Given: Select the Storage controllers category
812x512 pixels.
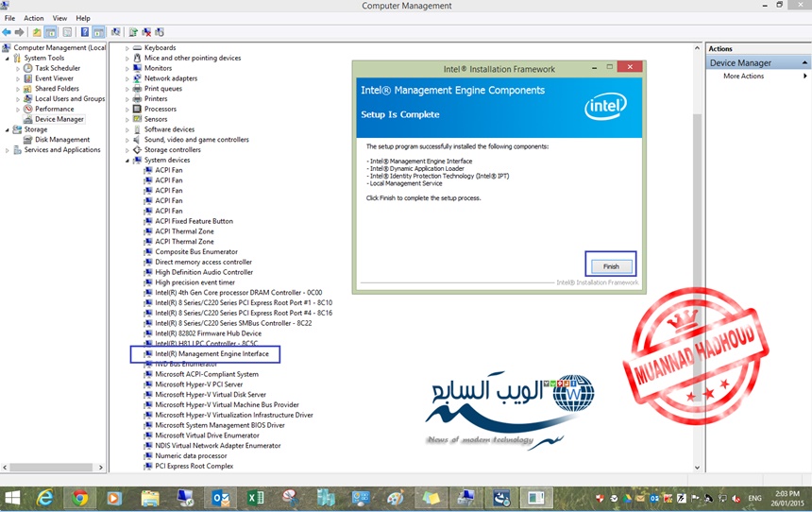Looking at the screenshot, I should coord(173,150).
